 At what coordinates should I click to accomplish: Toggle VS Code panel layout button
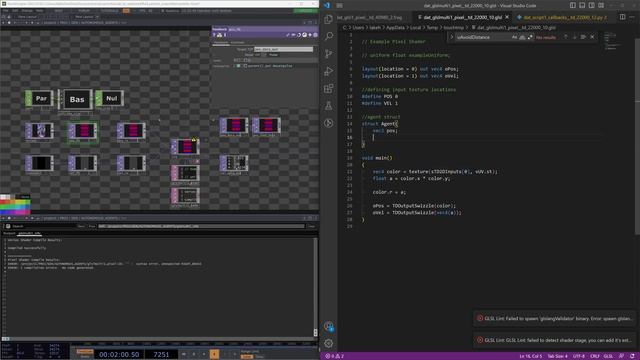[x=582, y=5]
